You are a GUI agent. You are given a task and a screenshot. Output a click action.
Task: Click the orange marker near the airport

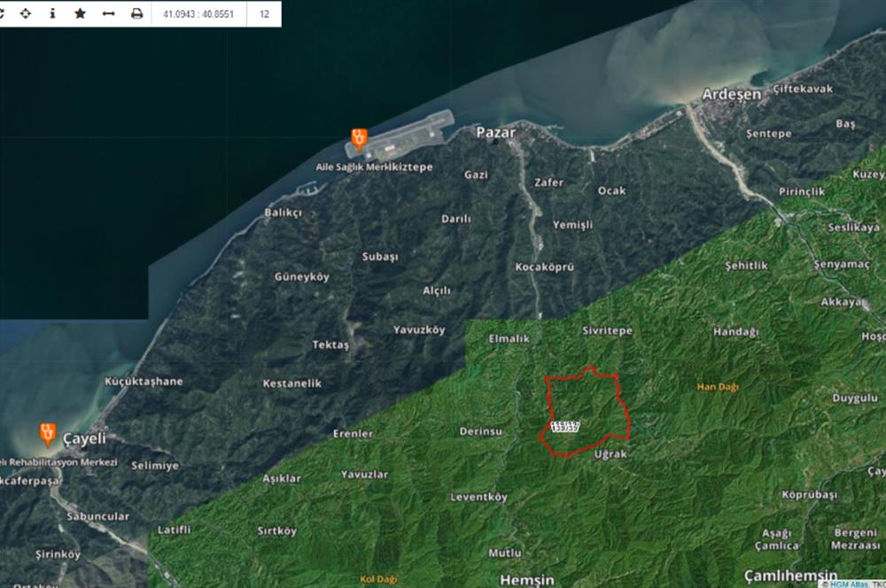[x=358, y=138]
